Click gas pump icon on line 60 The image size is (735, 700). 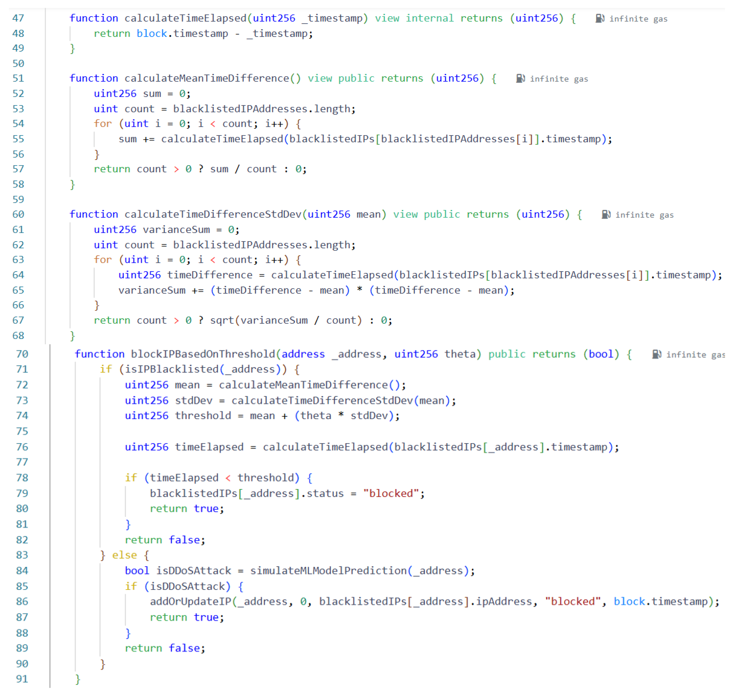click(606, 215)
